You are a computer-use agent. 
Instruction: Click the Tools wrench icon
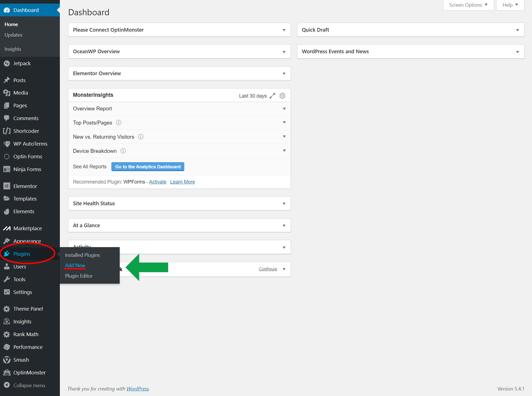click(x=7, y=279)
